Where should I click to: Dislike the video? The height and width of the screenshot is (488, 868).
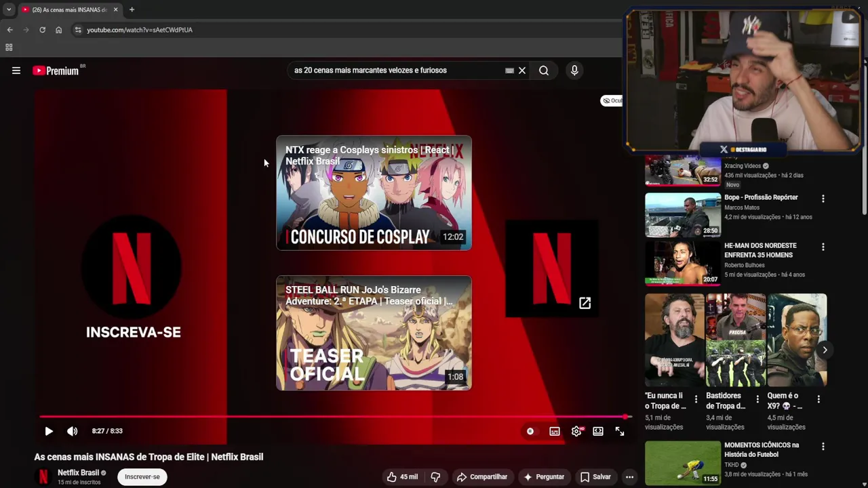coord(435,476)
